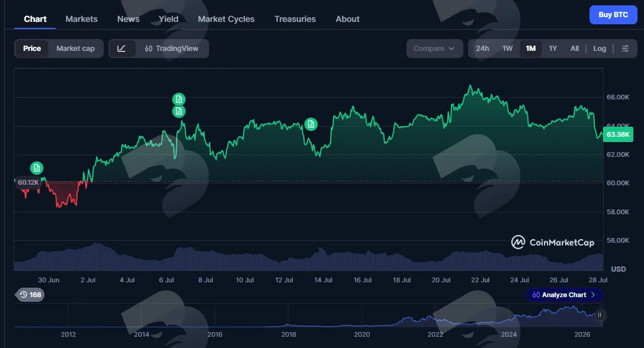Select the 1Y time range
The height and width of the screenshot is (348, 644).
553,49
